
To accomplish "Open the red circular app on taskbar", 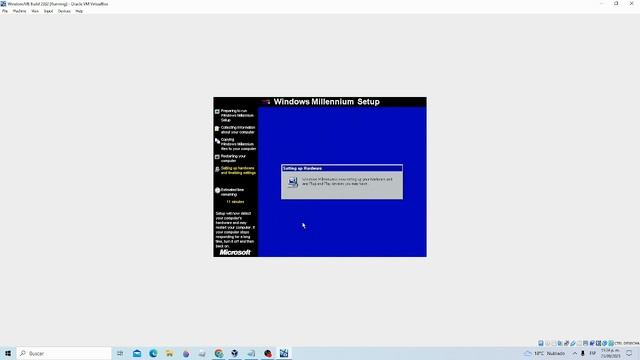I will click(x=268, y=353).
